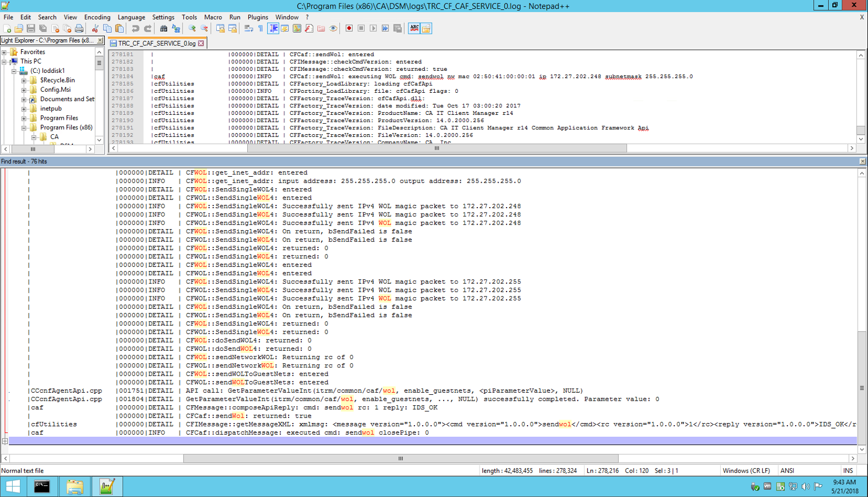Viewport: 868px width, 497px height.
Task: Click the Save Recorded Macro icon
Action: [397, 28]
